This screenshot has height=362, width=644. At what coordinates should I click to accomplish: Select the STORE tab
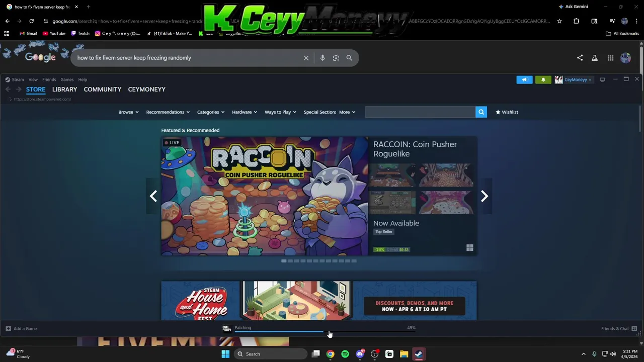36,89
